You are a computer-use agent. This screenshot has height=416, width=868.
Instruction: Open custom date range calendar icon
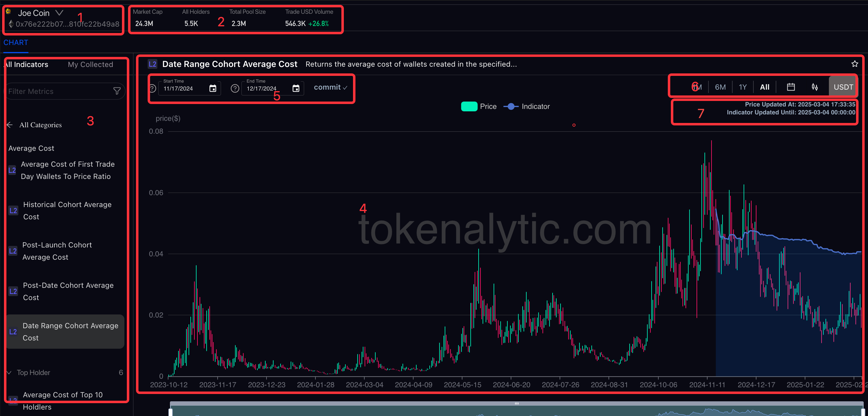(791, 87)
